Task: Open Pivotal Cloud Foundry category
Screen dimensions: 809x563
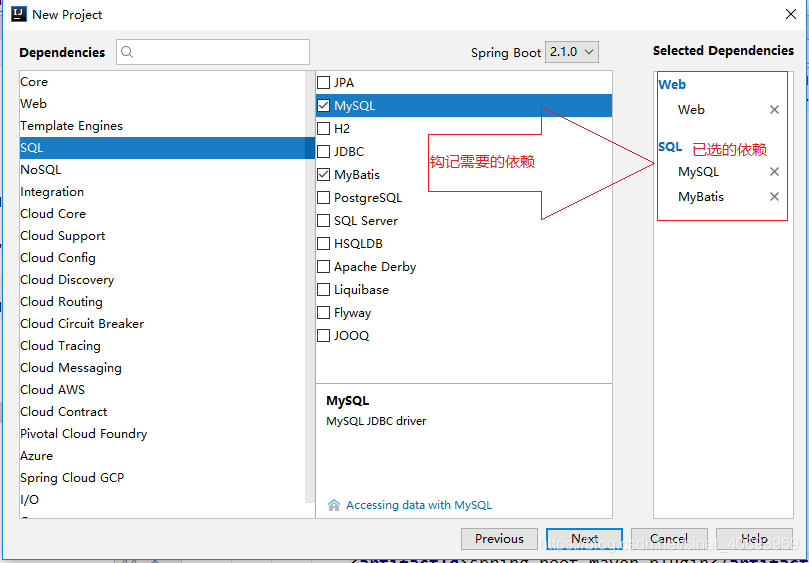Action: tap(162, 434)
